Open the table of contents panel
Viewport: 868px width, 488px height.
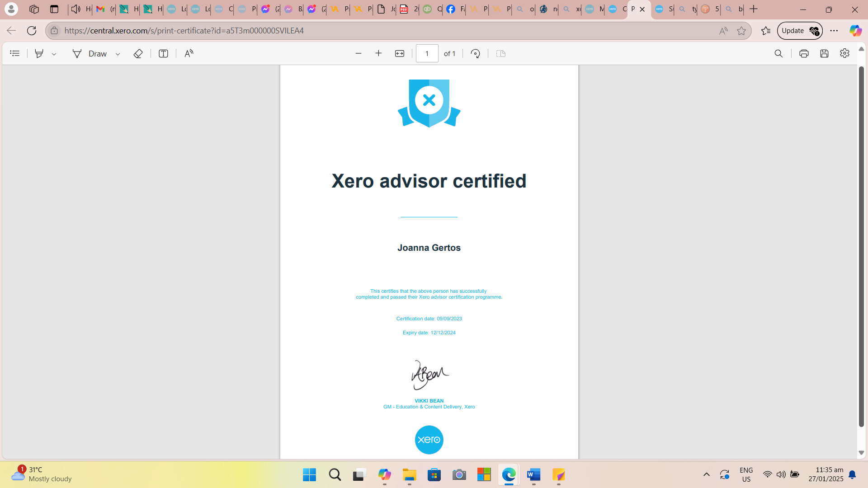(x=14, y=53)
